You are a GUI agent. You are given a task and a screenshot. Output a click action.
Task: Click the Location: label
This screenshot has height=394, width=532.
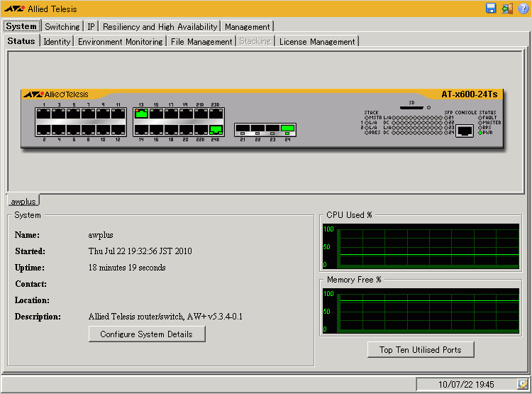pos(32,300)
